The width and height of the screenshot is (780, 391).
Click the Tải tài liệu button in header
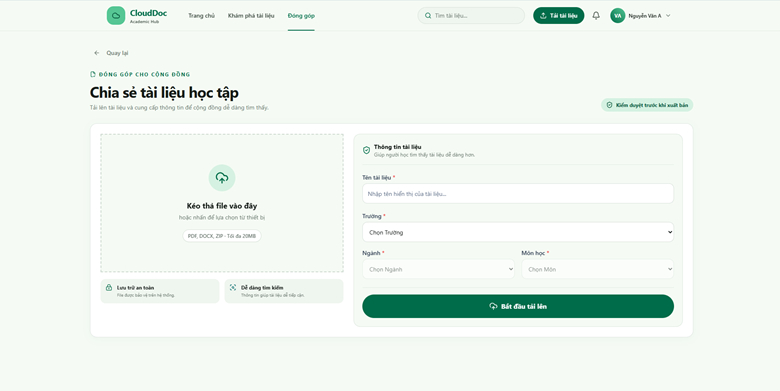click(559, 15)
